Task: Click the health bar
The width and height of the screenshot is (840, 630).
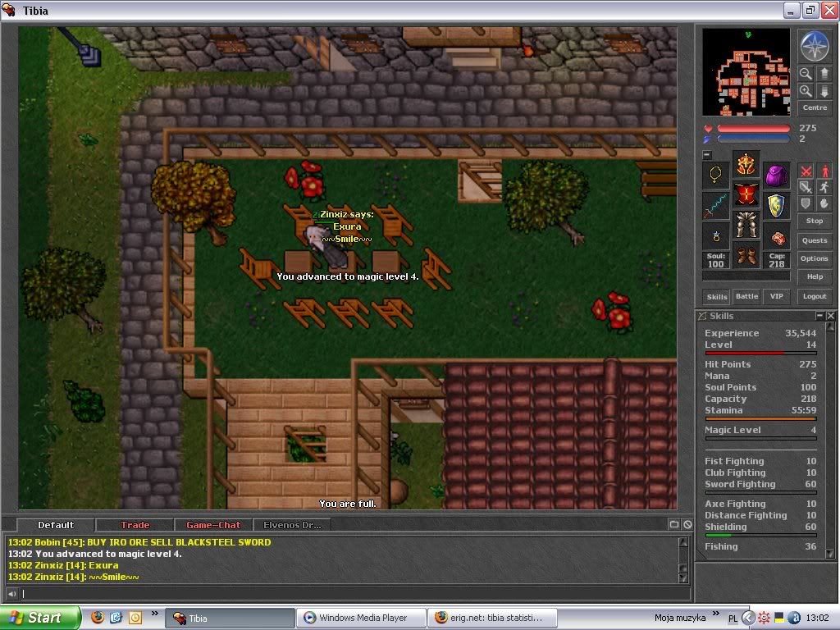Action: point(754,129)
